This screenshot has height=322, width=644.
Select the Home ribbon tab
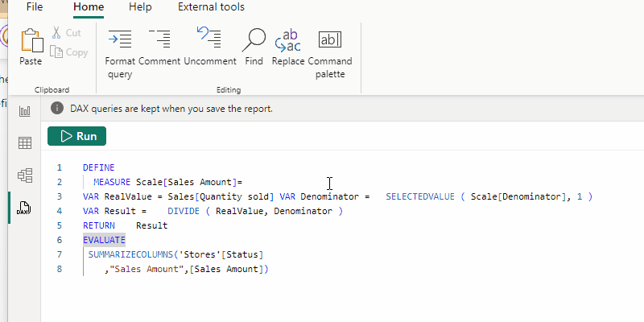(x=89, y=7)
